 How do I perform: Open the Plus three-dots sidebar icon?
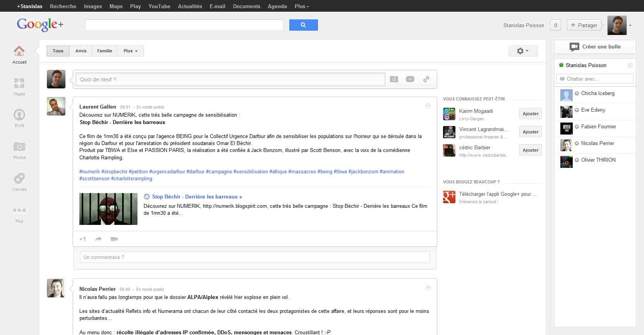click(x=19, y=210)
